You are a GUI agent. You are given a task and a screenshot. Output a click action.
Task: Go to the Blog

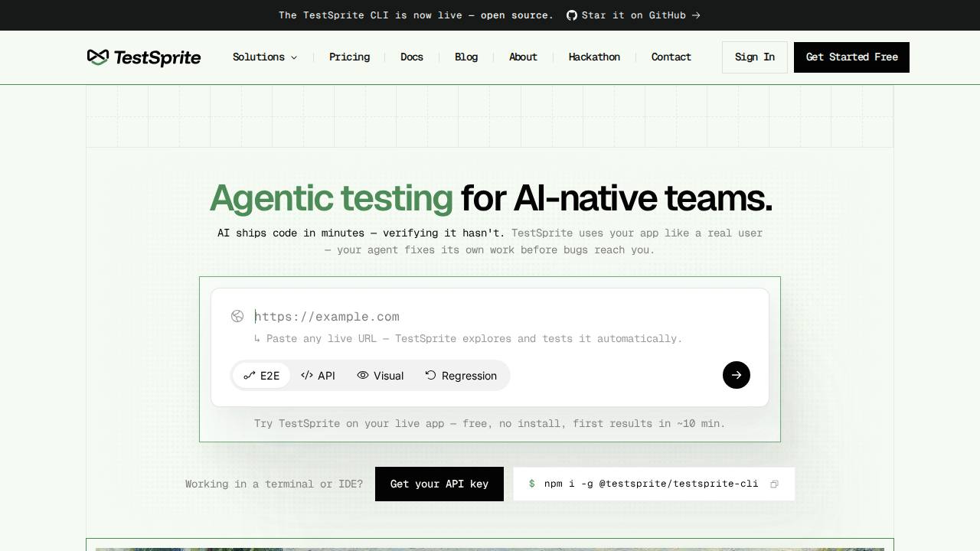(466, 57)
